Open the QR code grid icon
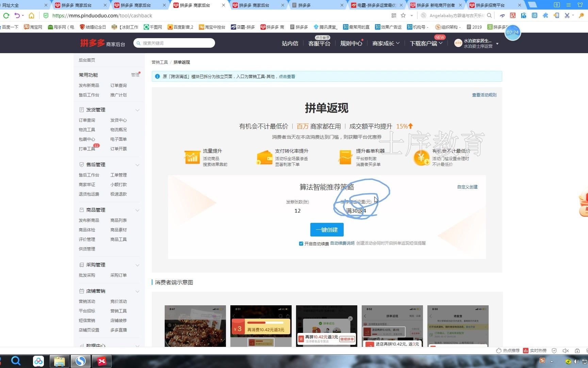Screen dimensions: 588x368 [394, 16]
